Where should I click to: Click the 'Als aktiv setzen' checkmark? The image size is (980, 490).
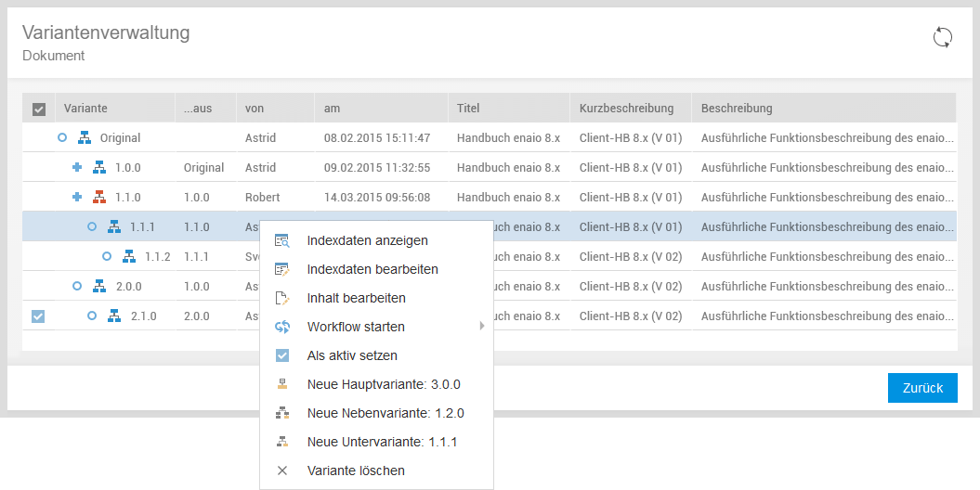click(283, 355)
